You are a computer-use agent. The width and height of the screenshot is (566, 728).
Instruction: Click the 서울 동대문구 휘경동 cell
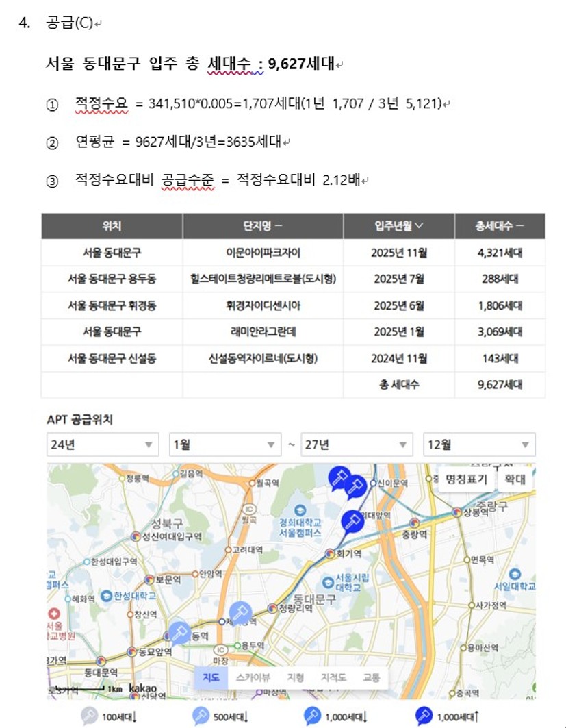(x=112, y=305)
